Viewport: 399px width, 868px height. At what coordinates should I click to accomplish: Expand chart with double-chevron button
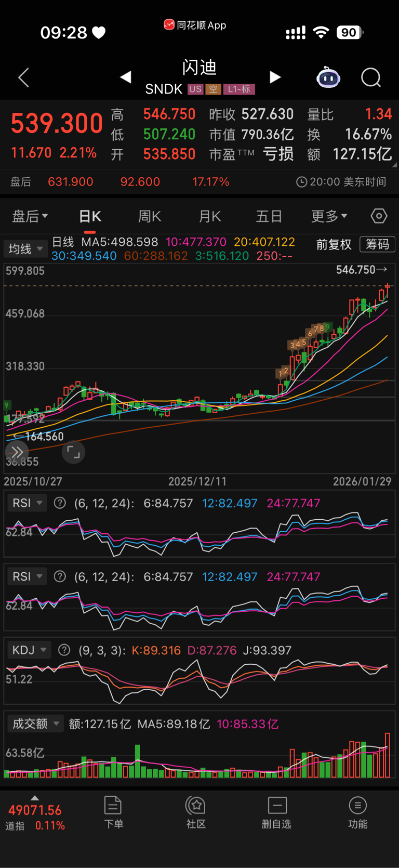tap(17, 452)
